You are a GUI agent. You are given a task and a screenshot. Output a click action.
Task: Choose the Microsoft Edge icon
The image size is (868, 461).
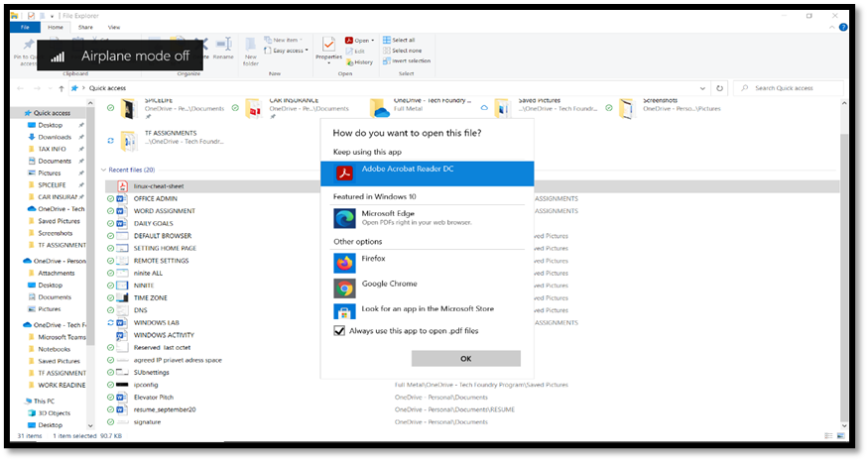[x=344, y=218]
